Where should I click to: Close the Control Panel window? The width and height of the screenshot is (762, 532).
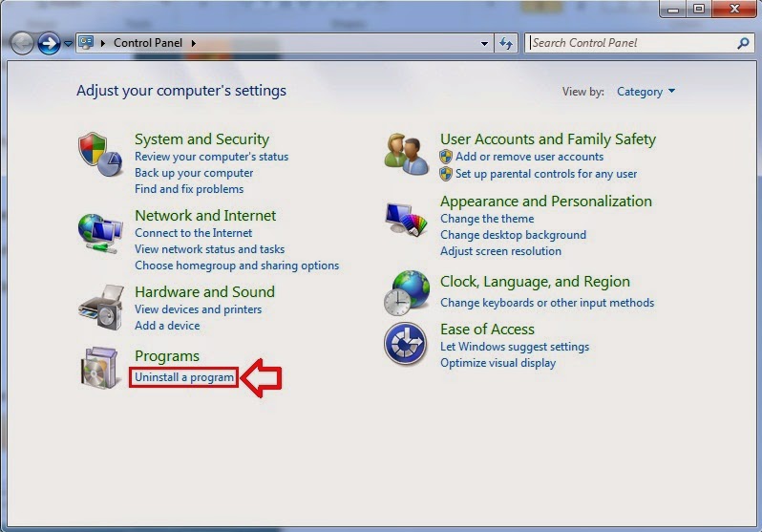pyautogui.click(x=734, y=10)
